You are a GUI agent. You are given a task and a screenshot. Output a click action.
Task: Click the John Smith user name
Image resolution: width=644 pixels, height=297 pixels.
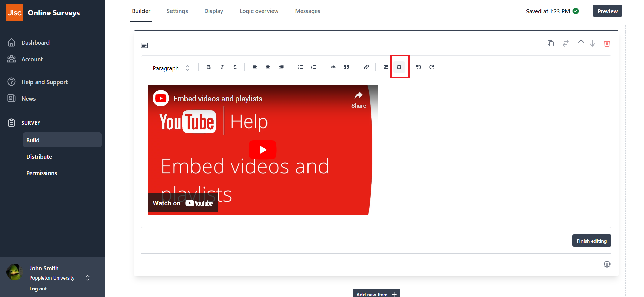(x=44, y=268)
